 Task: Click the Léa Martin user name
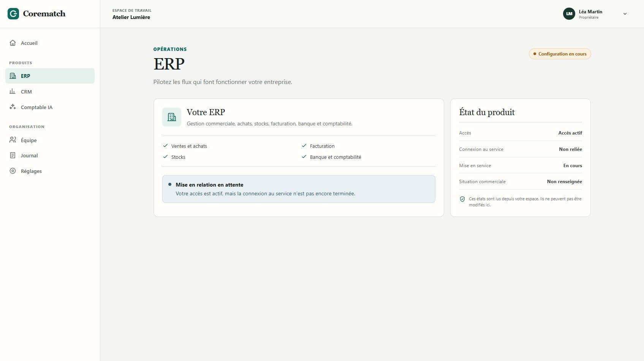[x=590, y=12]
